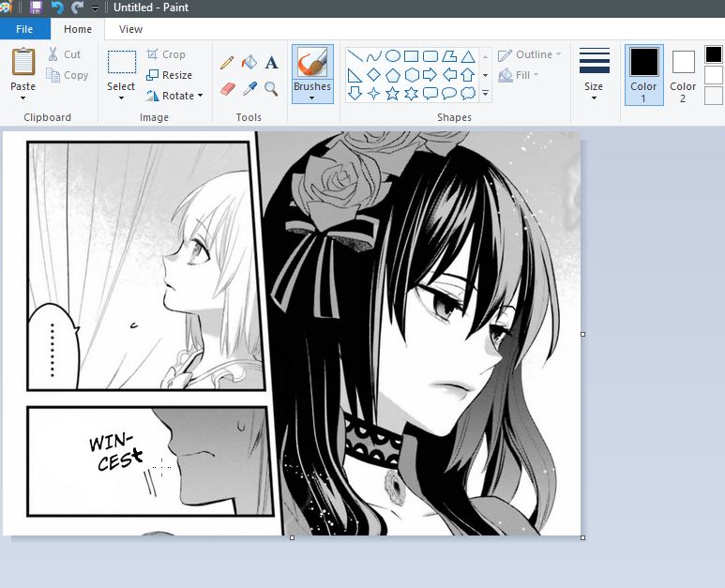
Task: Pick the black palette color
Action: click(714, 54)
